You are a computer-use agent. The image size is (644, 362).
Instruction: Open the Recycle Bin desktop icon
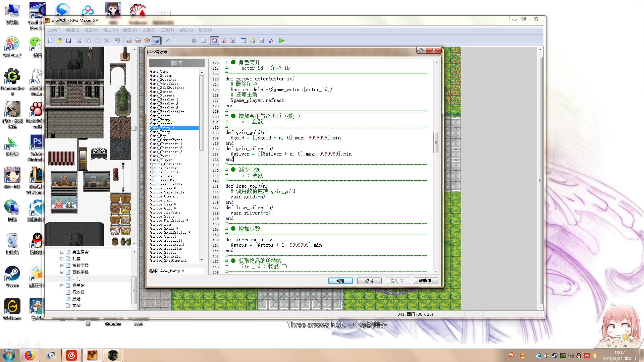coord(12,244)
